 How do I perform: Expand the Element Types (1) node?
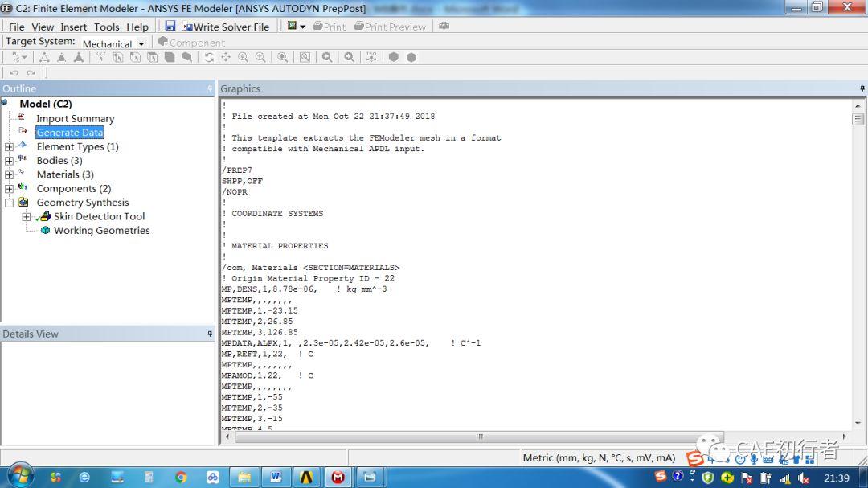(10, 147)
